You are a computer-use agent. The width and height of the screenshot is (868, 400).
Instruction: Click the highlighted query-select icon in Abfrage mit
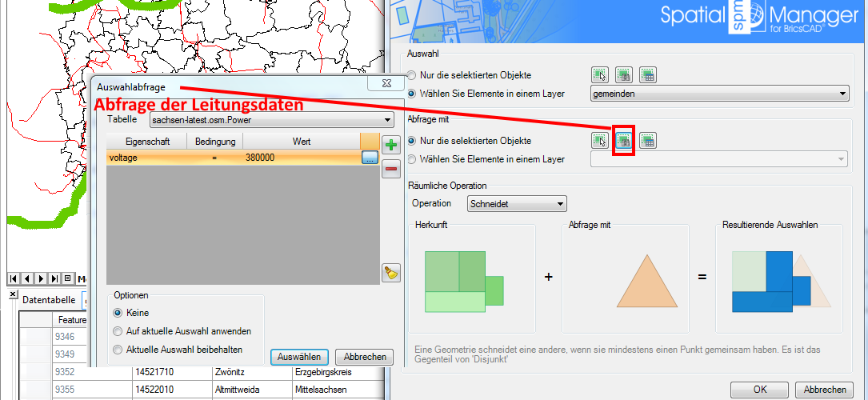623,141
